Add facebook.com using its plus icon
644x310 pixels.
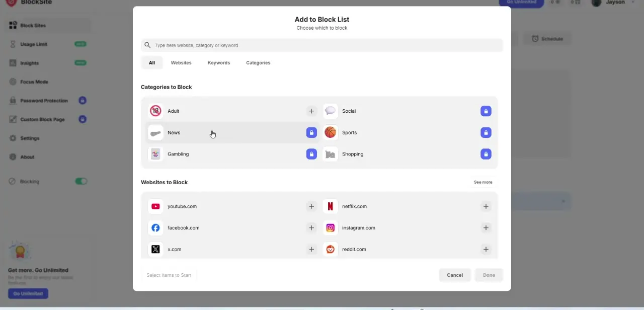pyautogui.click(x=311, y=228)
